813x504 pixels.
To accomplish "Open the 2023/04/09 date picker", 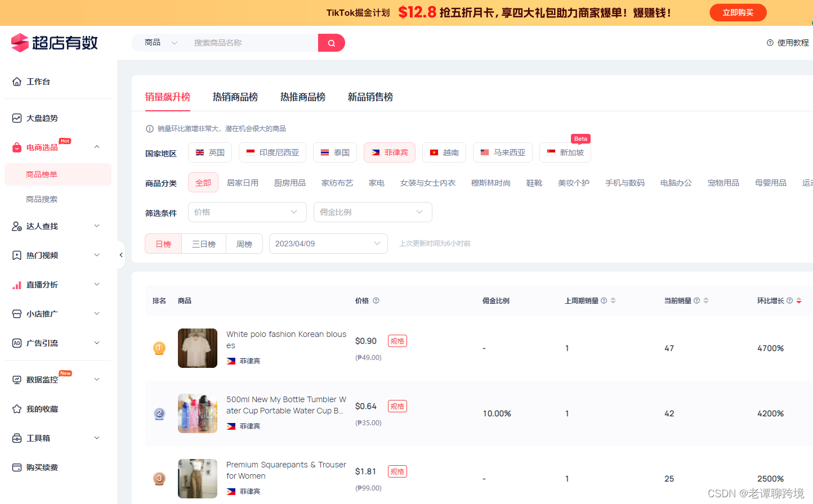I will click(328, 244).
